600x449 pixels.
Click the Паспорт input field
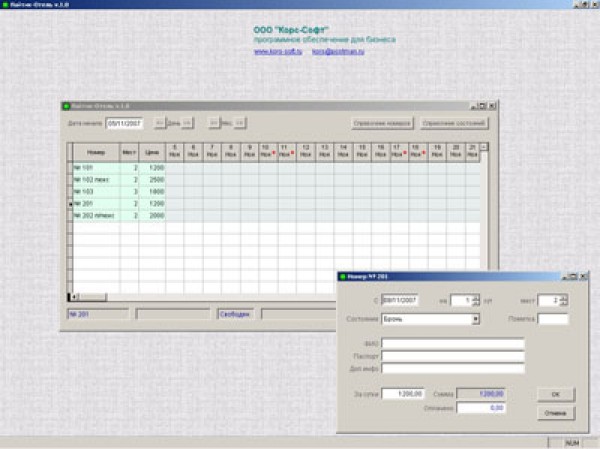click(x=453, y=355)
